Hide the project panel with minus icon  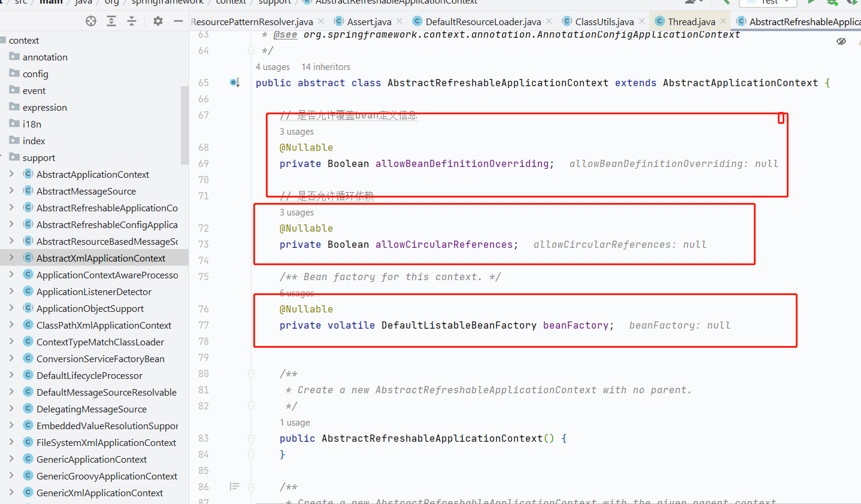click(x=178, y=21)
